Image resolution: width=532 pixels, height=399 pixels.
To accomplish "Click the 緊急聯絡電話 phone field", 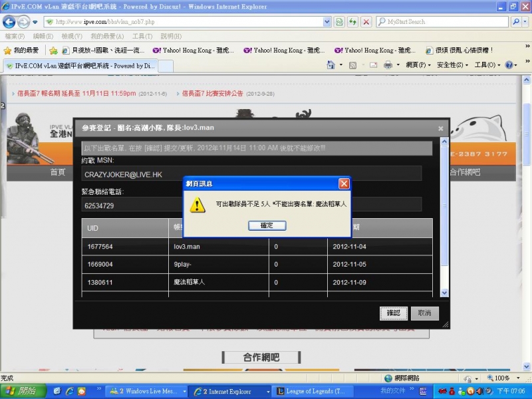I will pos(251,205).
